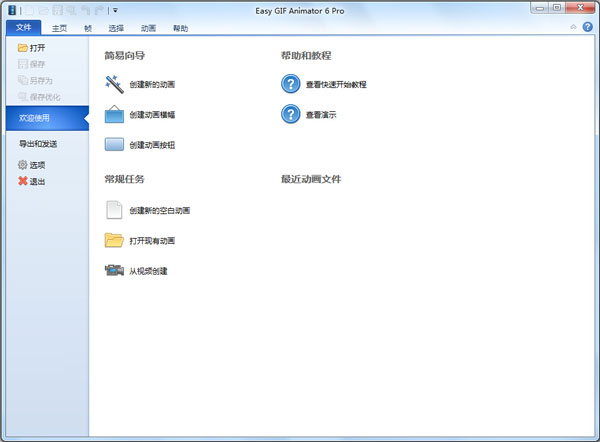Select 欢迎使用 in the file menu
Screen dimensions: 600x442
pos(47,118)
